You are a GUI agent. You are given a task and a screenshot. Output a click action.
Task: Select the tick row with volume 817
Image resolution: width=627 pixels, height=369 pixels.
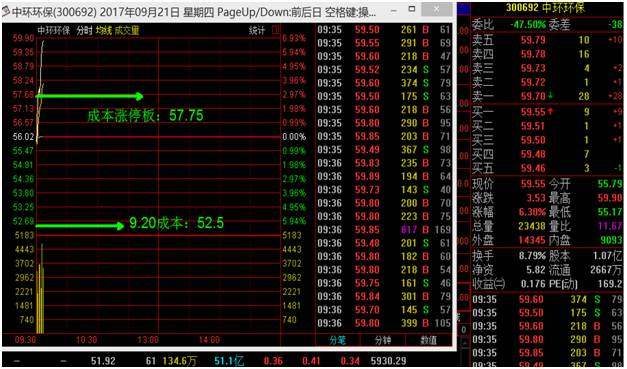(x=384, y=230)
